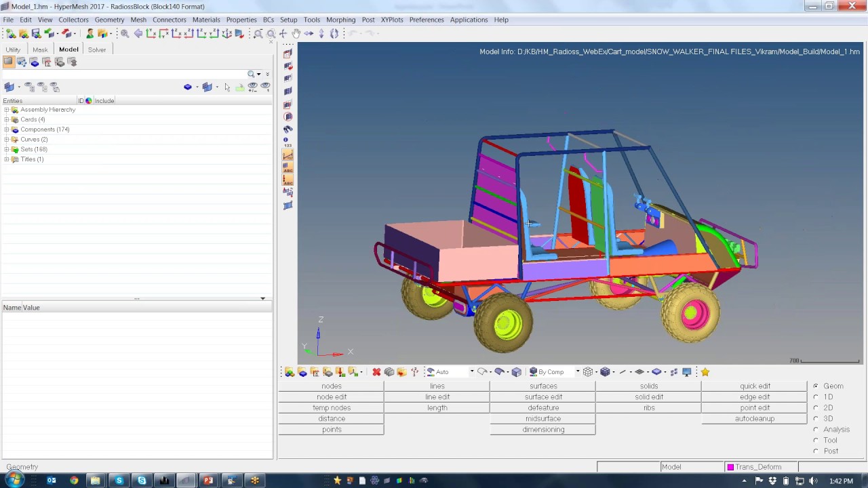Select the Tool radio button
The width and height of the screenshot is (868, 488).
point(816,441)
